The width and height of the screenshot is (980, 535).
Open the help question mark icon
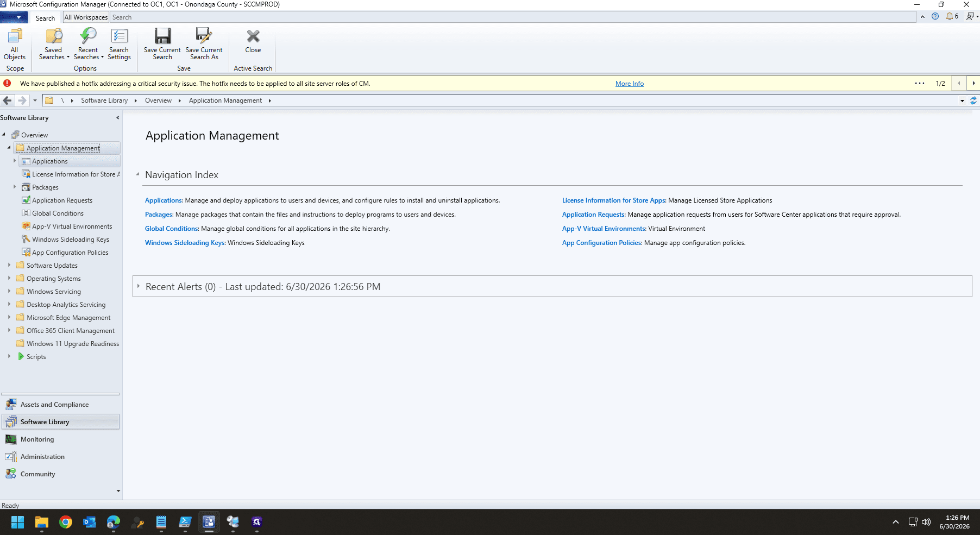(x=935, y=16)
